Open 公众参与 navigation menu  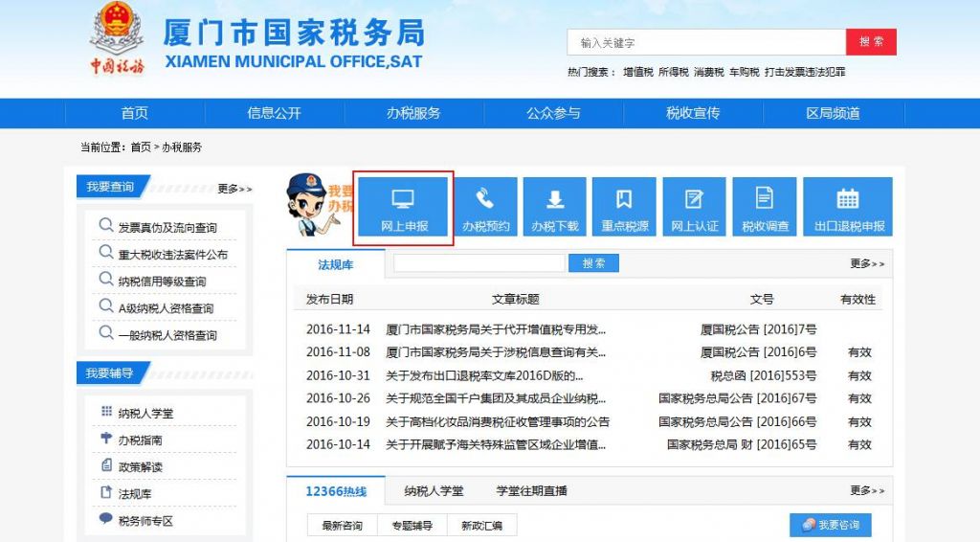point(553,113)
